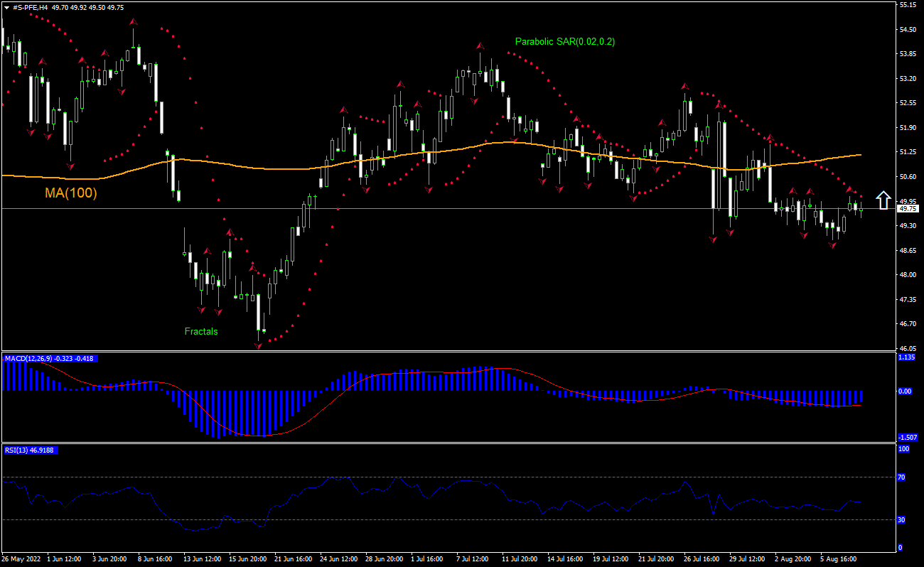Select the horizontal line at 49.75
This screenshot has width=924, height=567.
point(498,208)
